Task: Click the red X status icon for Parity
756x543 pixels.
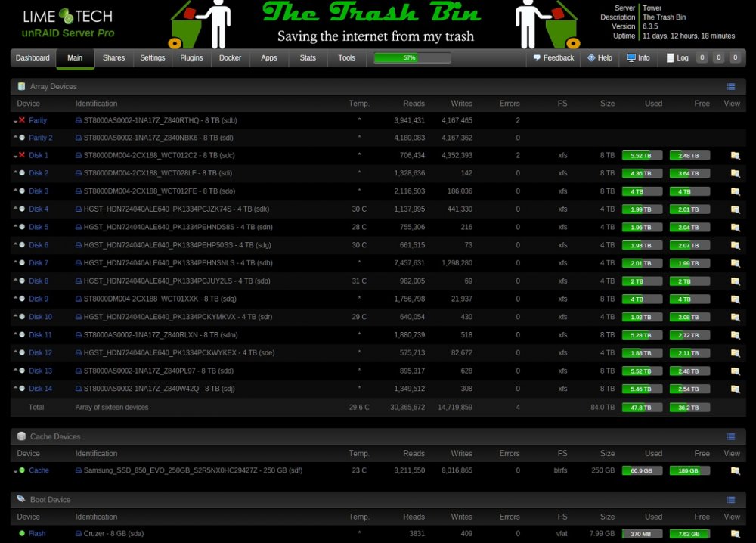Action: 22,120
